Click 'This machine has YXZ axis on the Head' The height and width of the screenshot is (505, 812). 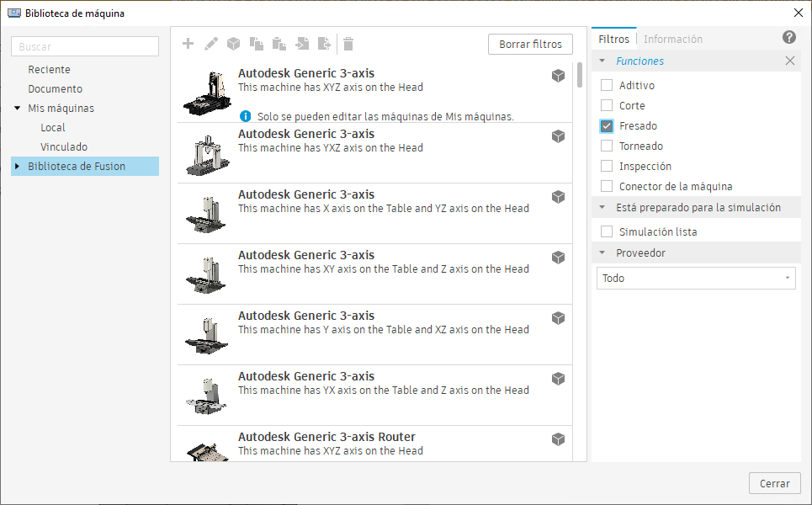(331, 147)
